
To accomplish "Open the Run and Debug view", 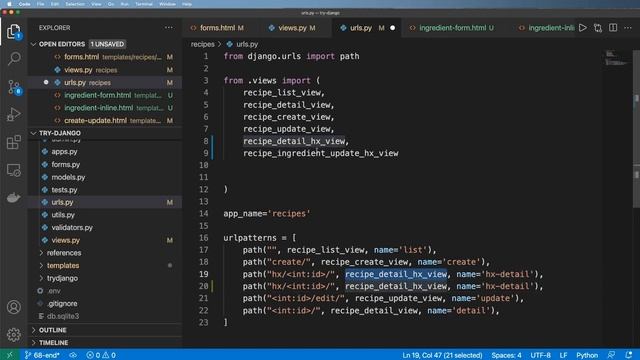I will (x=13, y=115).
